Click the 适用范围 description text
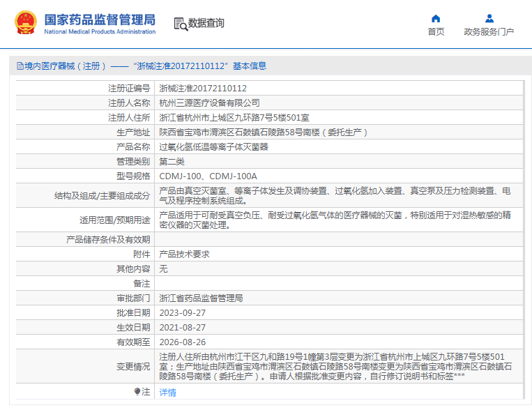This screenshot has width=532, height=410. click(x=335, y=220)
